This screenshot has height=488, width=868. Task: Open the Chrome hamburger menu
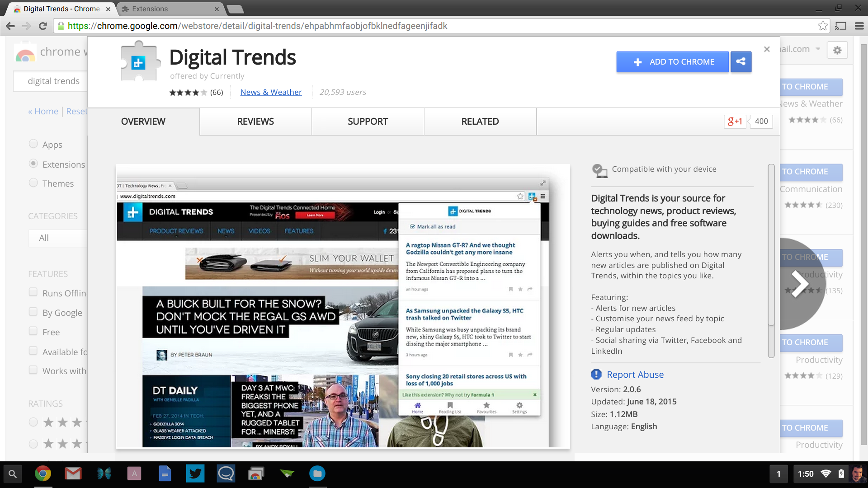(859, 26)
